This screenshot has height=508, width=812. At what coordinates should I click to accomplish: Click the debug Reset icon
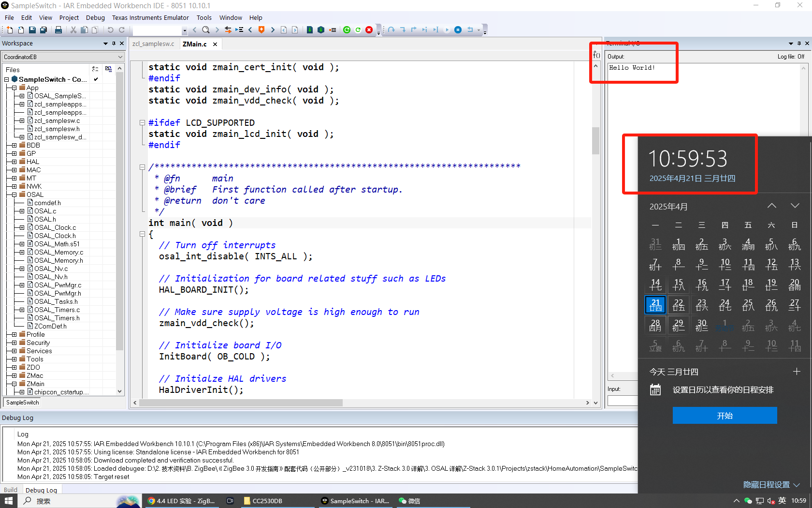(x=470, y=30)
